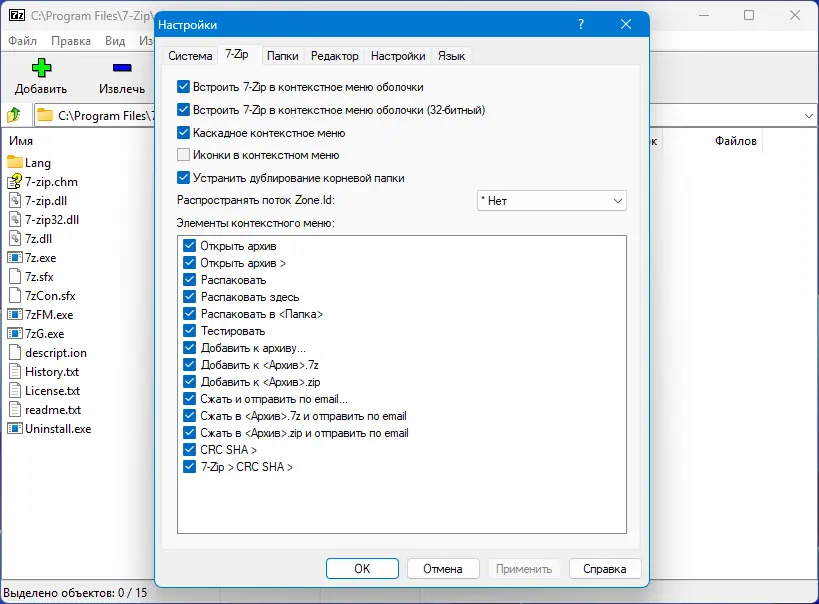Select the readme.txt file icon
Screen dimensions: 819x604
pos(15,410)
